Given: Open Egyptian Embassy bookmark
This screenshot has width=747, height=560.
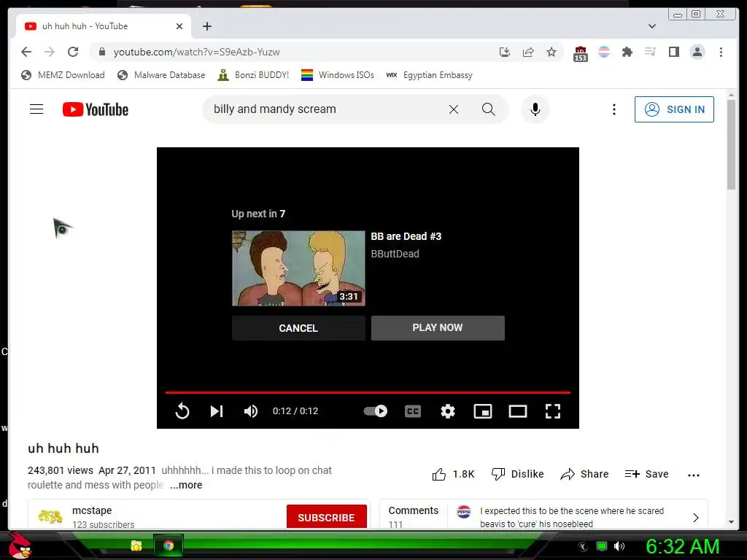Looking at the screenshot, I should 429,75.
